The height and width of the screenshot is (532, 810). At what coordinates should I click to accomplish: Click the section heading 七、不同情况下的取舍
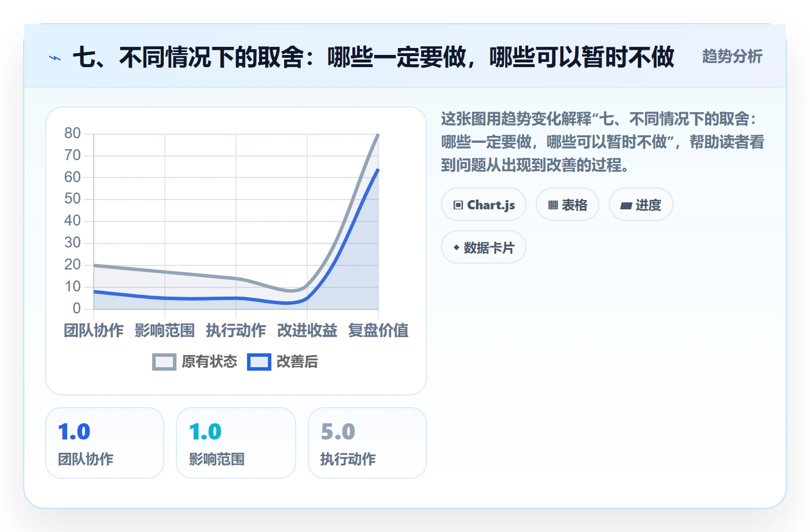[x=373, y=57]
